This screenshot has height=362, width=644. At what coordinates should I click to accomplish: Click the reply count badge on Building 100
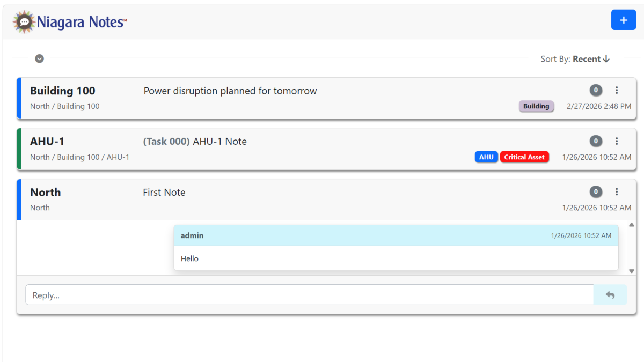click(595, 91)
